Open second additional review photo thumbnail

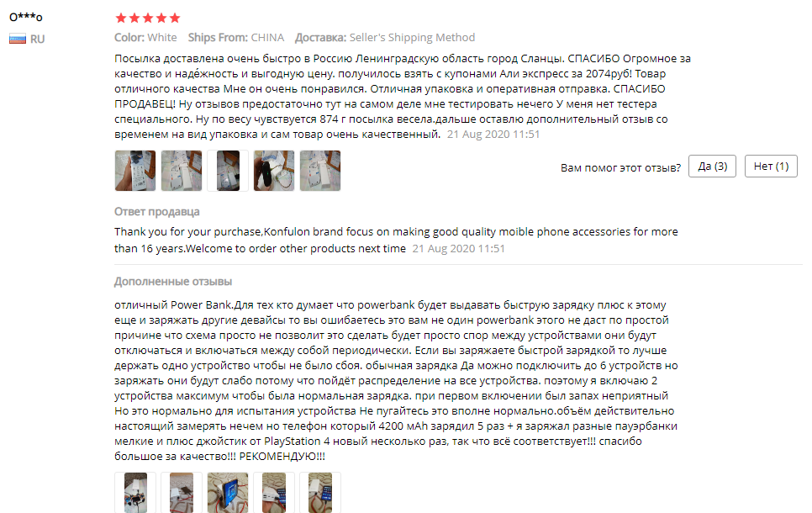click(182, 492)
